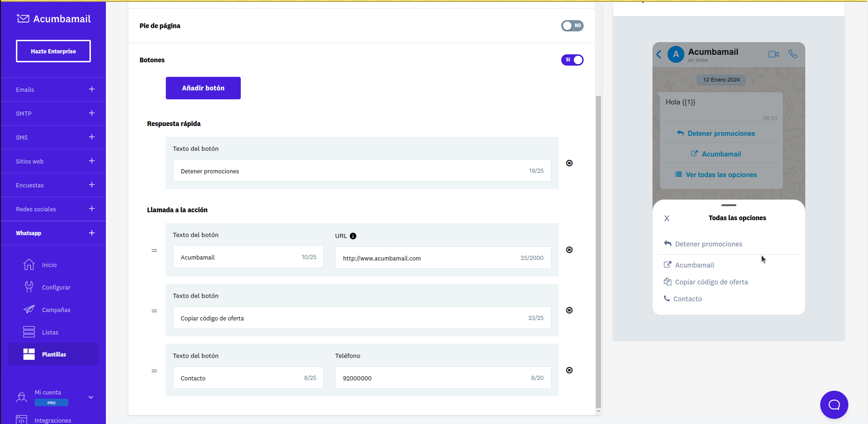Click scrollbar down arrow of editor
868x424 pixels.
(598, 411)
